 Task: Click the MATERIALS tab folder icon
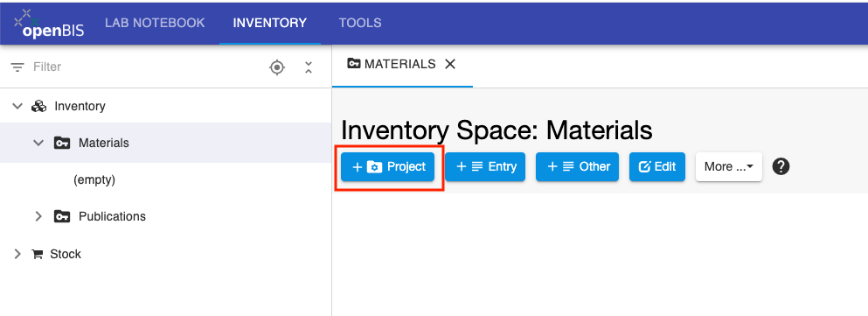[354, 64]
